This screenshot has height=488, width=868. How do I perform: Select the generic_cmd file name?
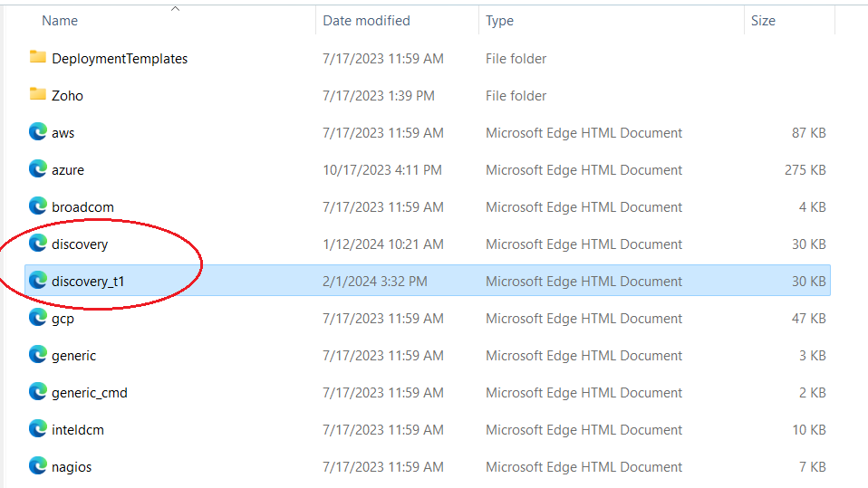coord(90,393)
